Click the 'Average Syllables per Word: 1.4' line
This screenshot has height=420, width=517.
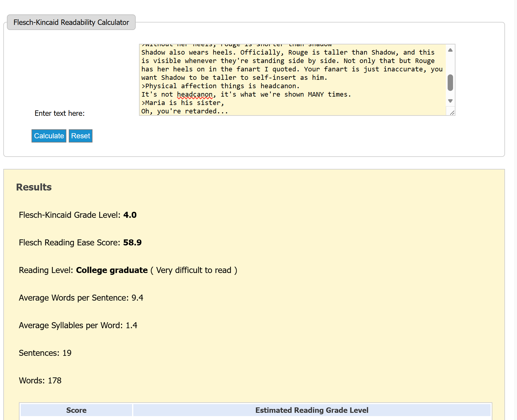pos(78,325)
